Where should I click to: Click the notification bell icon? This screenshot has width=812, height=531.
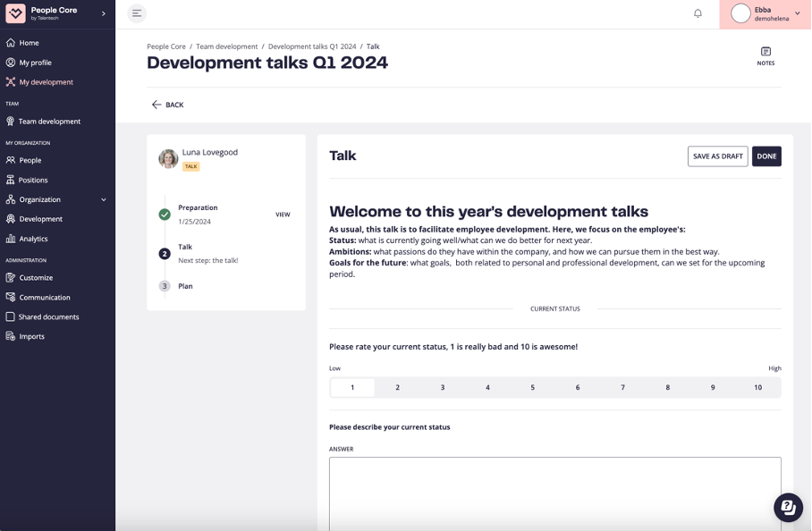[x=698, y=13]
